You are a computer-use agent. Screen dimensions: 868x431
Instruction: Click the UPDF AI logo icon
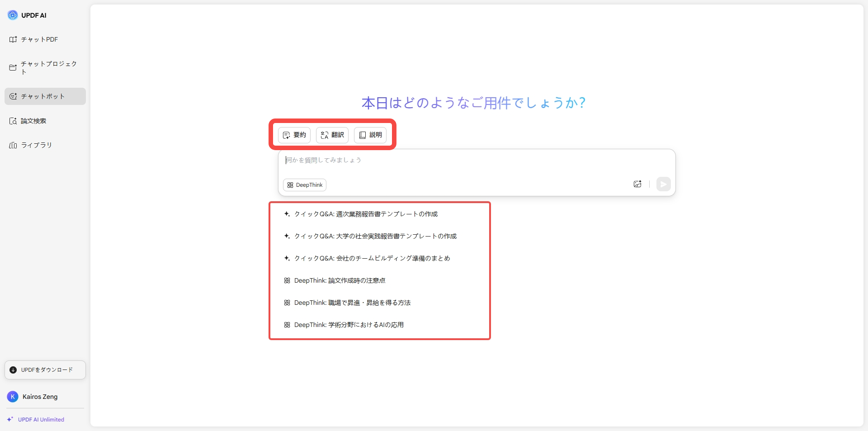click(x=13, y=15)
